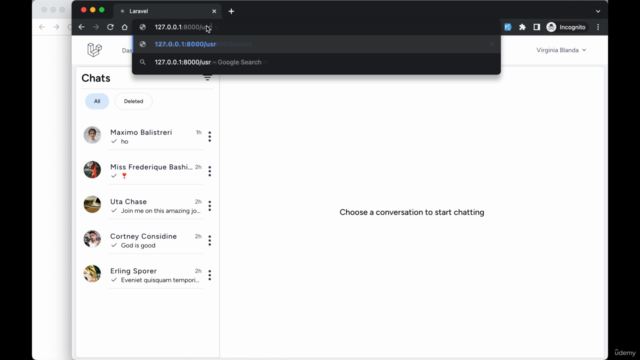
Task: Click the 'God is good' message preview
Action: coord(138,245)
